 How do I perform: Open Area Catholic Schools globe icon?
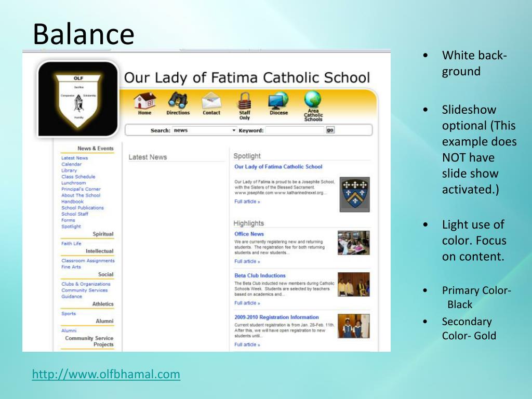click(313, 99)
